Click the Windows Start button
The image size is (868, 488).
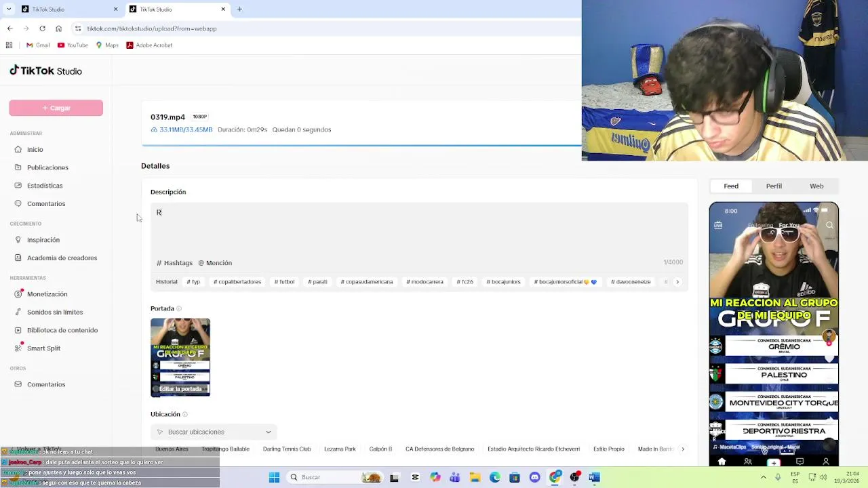tap(274, 477)
